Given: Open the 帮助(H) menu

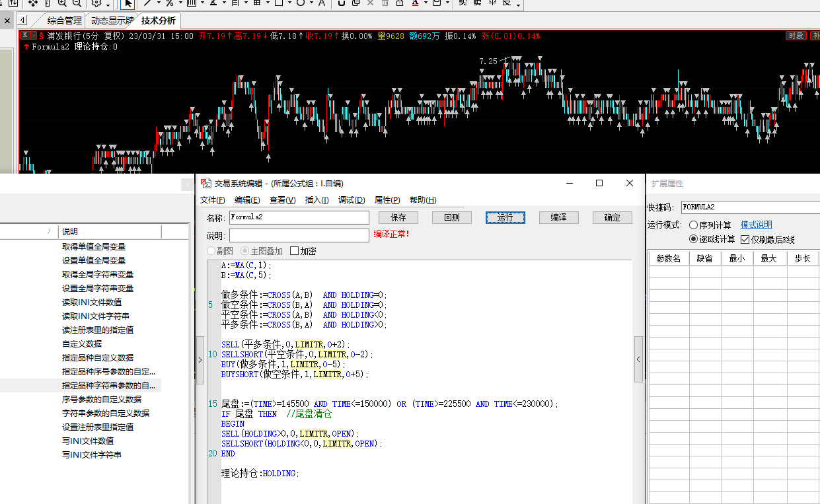Looking at the screenshot, I should tap(423, 200).
